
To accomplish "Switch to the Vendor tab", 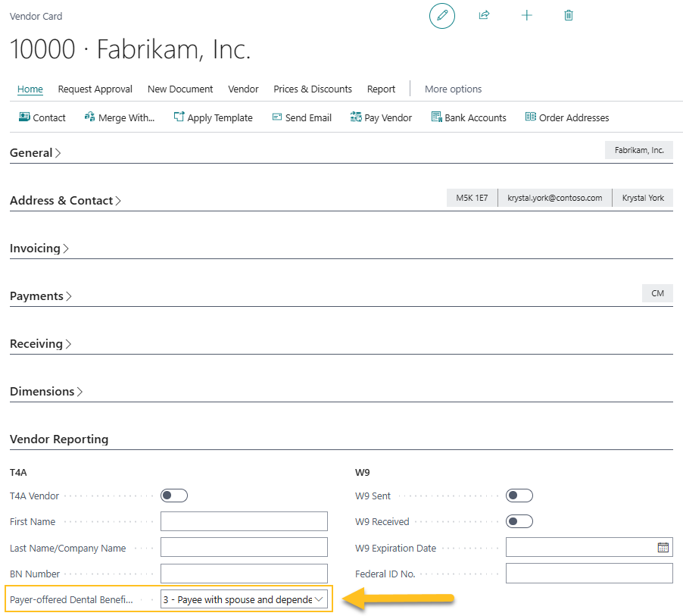I will point(243,89).
